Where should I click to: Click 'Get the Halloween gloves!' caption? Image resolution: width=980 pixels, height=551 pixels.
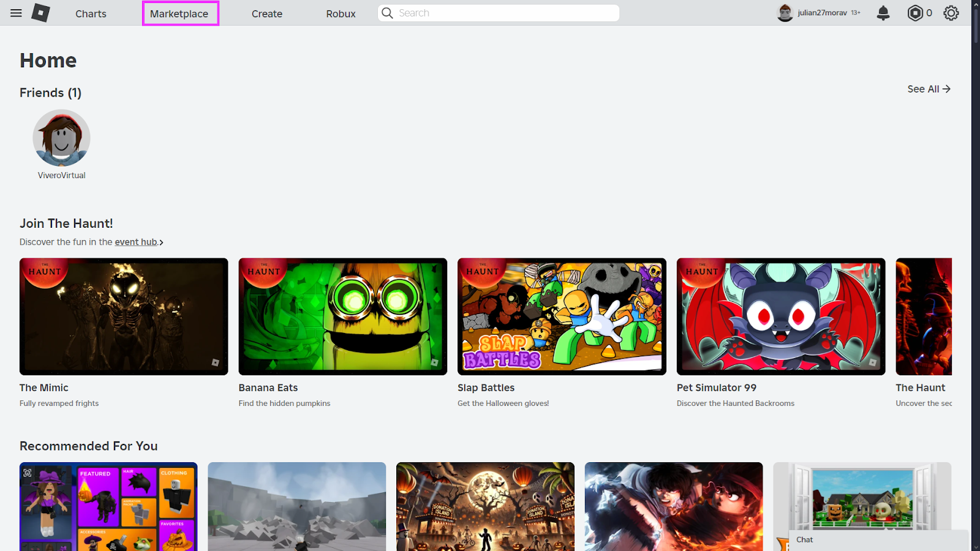[503, 403]
